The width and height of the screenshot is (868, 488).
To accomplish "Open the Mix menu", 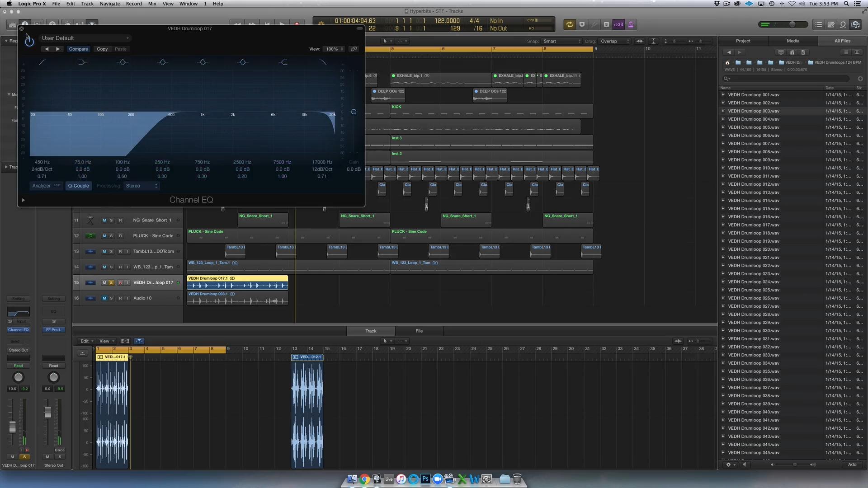I will [x=152, y=4].
